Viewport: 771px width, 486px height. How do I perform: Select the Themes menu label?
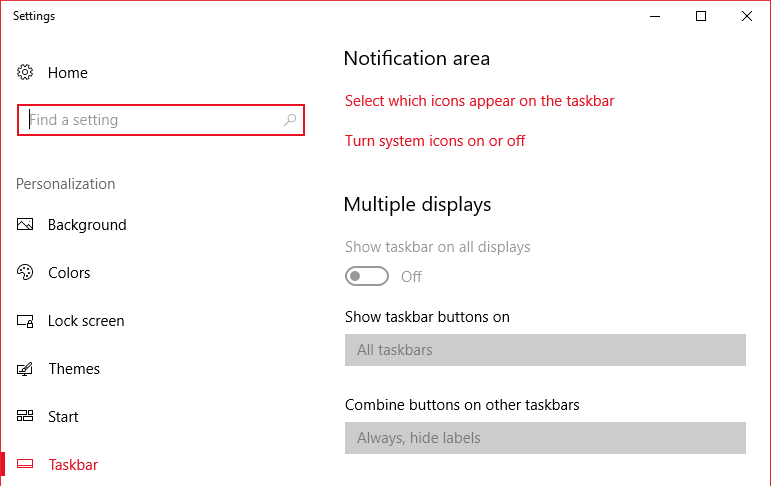pyautogui.click(x=74, y=368)
